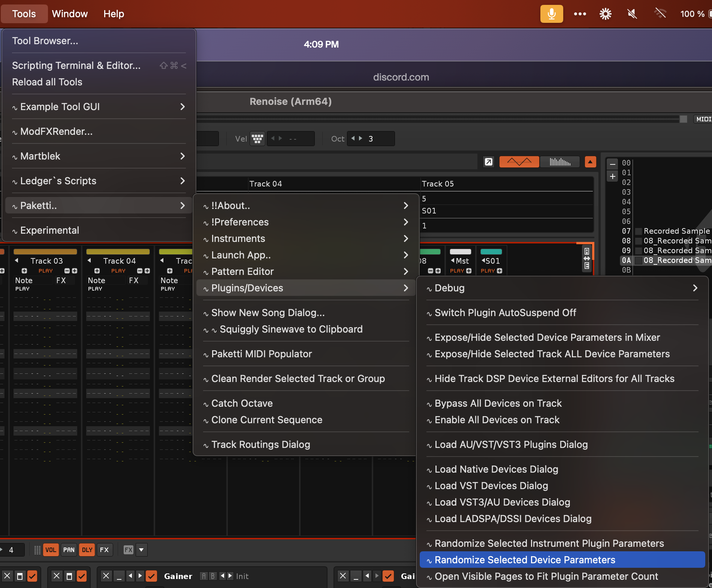Viewport: 712px width, 588px height.
Task: Select Bypass All Devices on Track
Action: (x=498, y=403)
